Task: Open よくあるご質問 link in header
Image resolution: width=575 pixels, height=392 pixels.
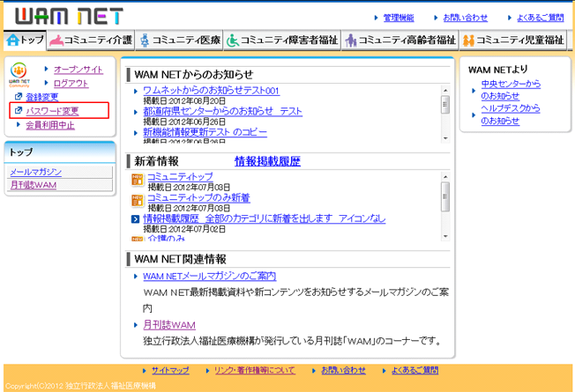Action: coord(540,18)
